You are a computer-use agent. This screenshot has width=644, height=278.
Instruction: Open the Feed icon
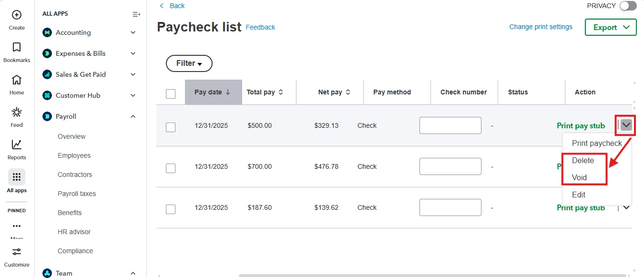coord(17,112)
